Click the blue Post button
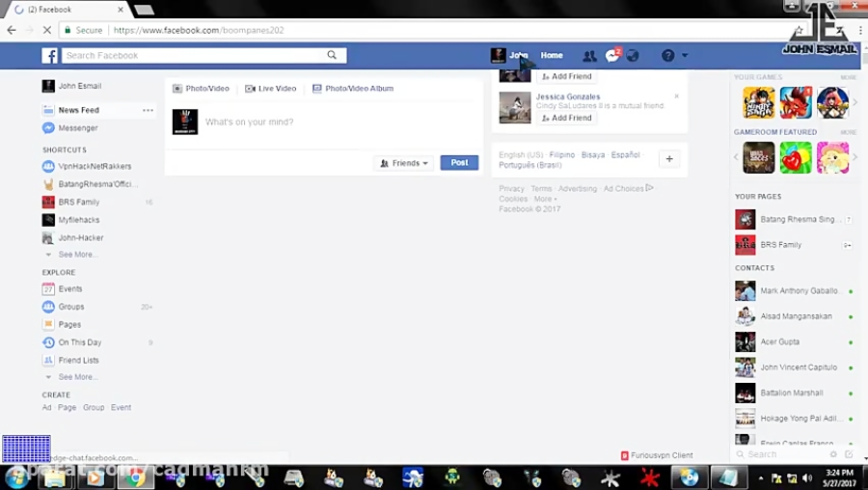Image resolution: width=868 pixels, height=490 pixels. point(459,163)
